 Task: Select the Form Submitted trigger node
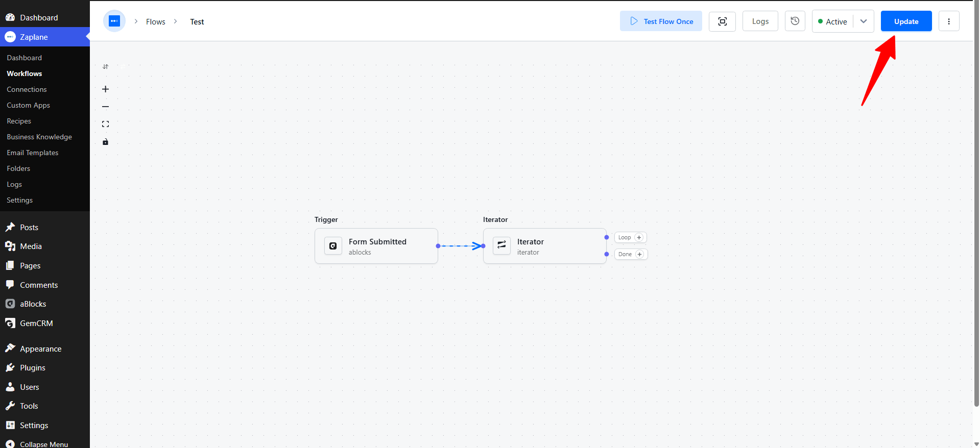(x=376, y=246)
